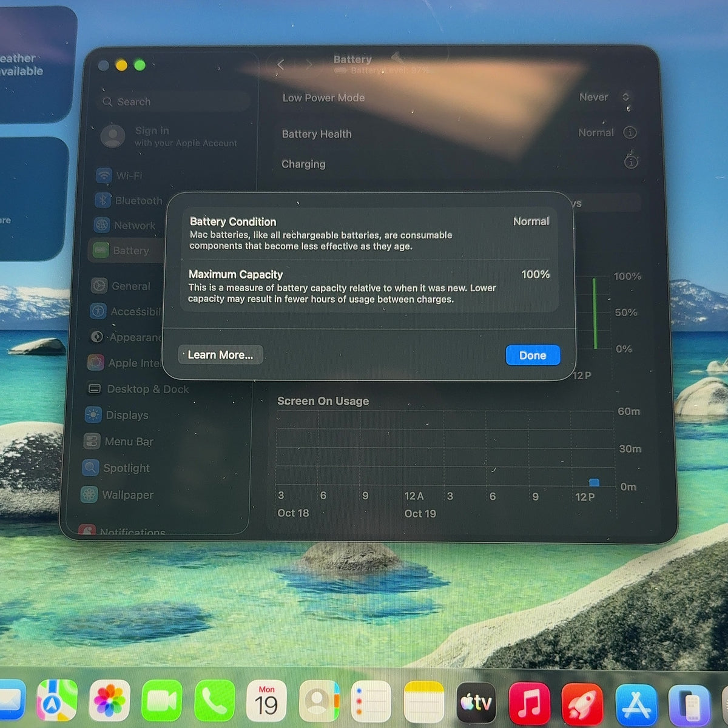Select the Desktop & Dock sidebar icon

(x=94, y=389)
